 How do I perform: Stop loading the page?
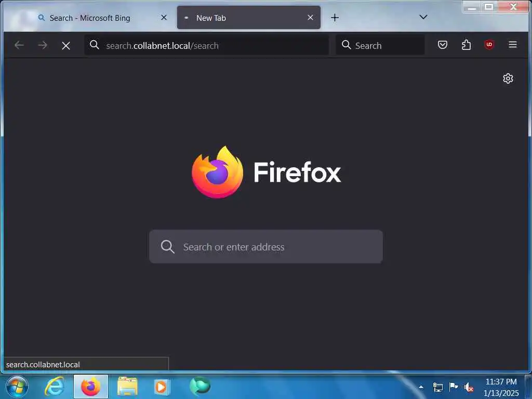tap(66, 46)
